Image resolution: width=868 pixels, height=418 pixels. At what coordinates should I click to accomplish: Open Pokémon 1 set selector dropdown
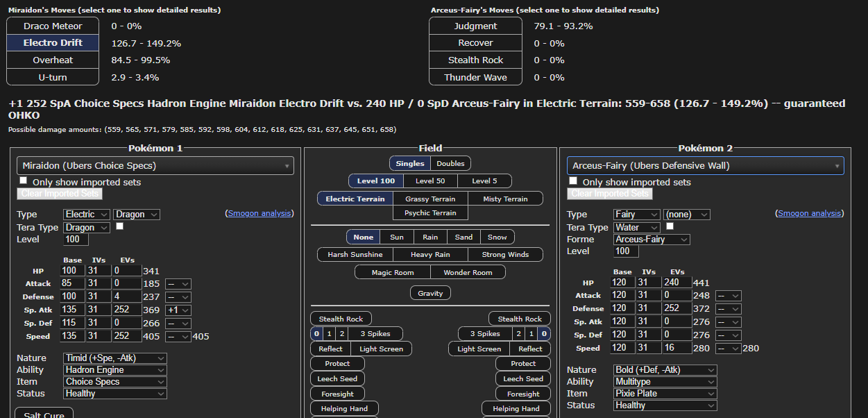(x=155, y=165)
